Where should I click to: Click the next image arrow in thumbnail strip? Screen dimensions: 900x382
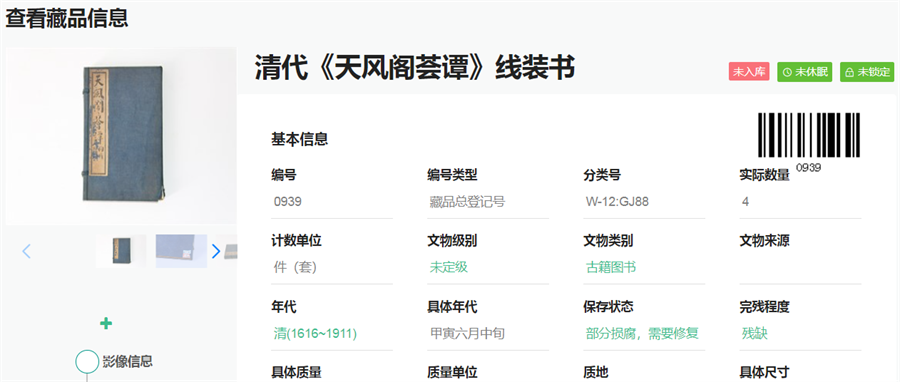216,251
